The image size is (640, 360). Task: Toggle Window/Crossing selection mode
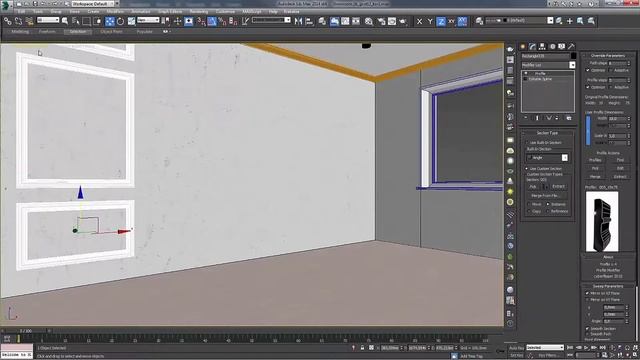(98, 21)
